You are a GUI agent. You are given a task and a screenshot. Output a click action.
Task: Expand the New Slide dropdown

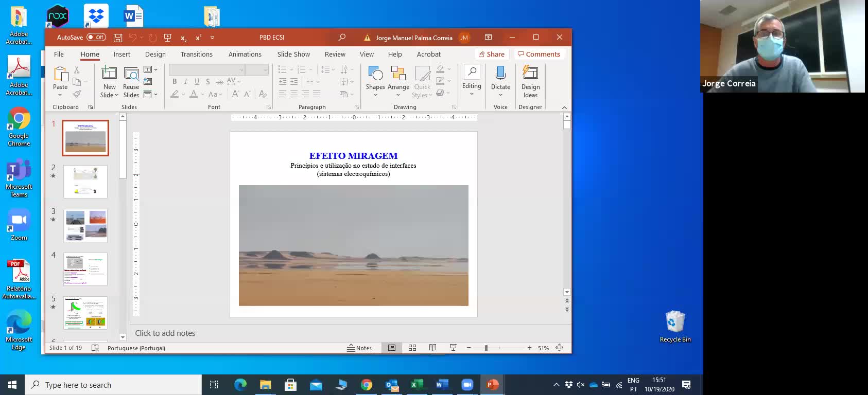click(x=110, y=95)
